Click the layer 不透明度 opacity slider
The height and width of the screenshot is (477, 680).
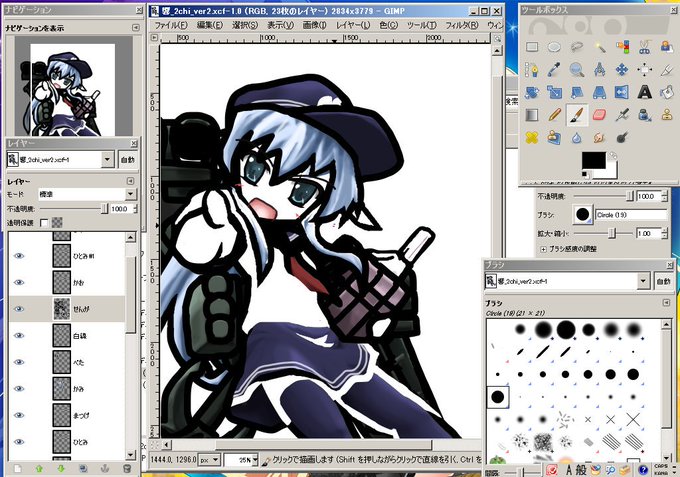[74, 209]
